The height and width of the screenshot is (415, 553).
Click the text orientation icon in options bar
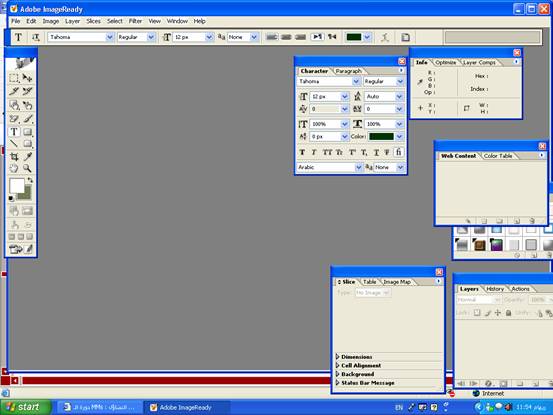(x=36, y=37)
